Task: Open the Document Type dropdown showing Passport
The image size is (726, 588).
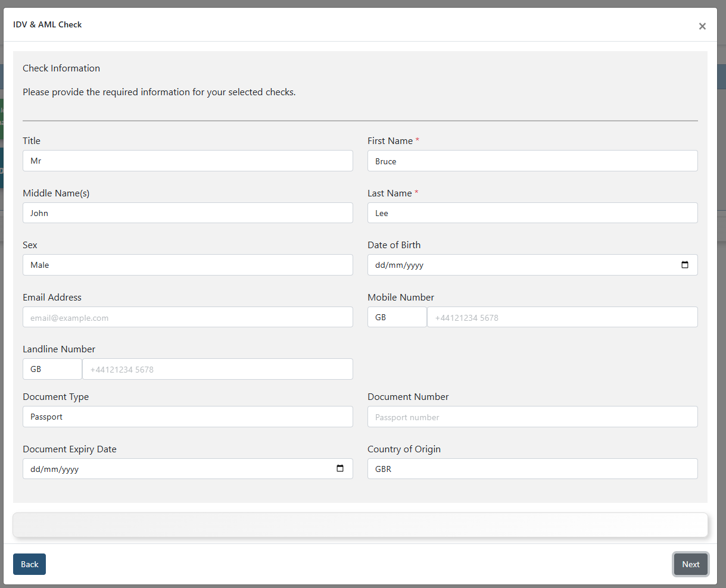Action: 188,417
